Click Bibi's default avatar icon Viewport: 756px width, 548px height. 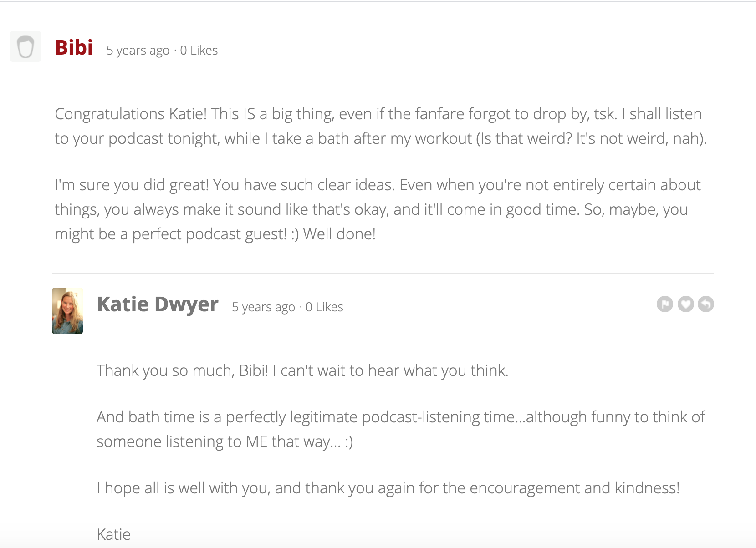click(x=26, y=46)
